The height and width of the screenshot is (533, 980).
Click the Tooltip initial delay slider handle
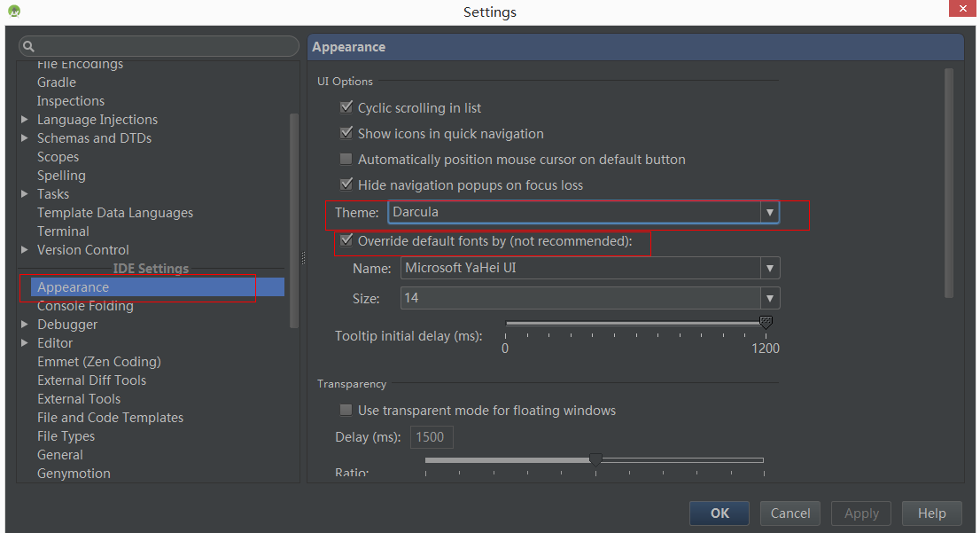point(766,323)
